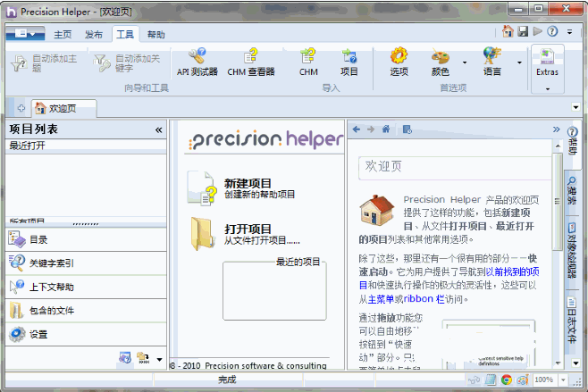Switch to the 发布 ribbon tab
Image resolution: width=588 pixels, height=392 pixels.
click(x=93, y=35)
